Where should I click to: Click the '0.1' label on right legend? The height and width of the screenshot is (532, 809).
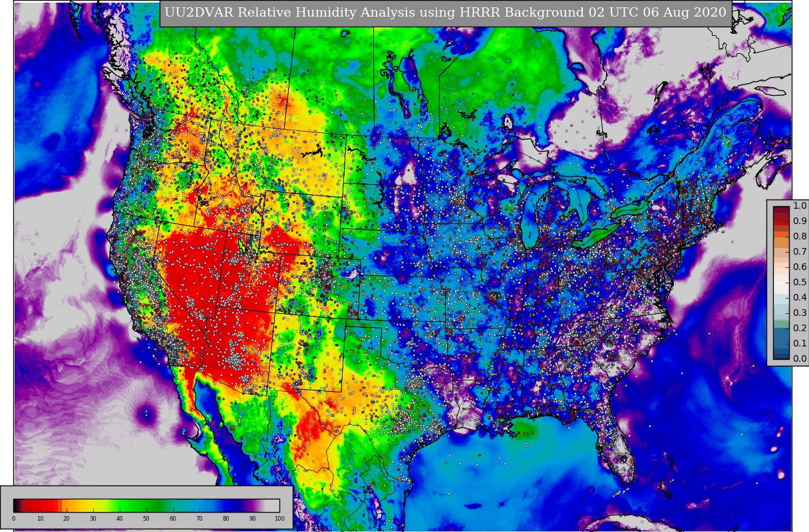tap(800, 344)
